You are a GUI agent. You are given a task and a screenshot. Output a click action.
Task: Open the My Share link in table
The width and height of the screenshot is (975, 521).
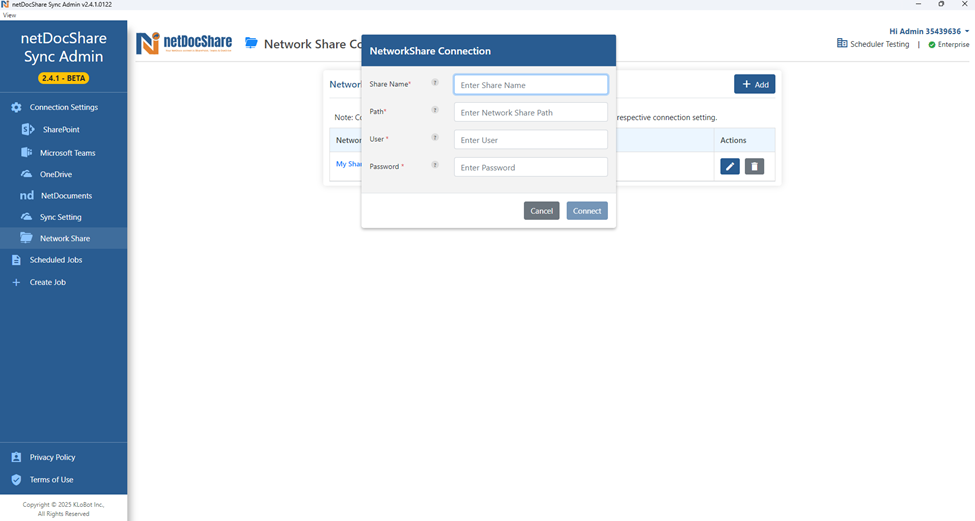[349, 164]
